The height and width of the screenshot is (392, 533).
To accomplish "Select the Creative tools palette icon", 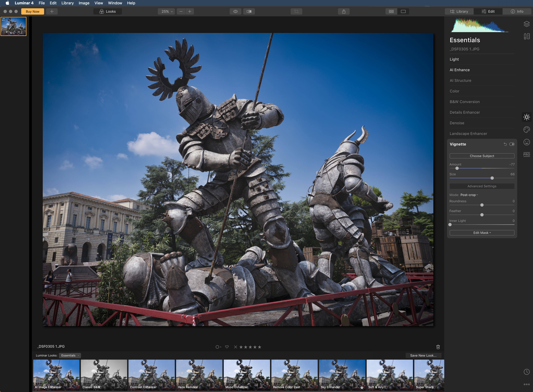I will pyautogui.click(x=526, y=130).
